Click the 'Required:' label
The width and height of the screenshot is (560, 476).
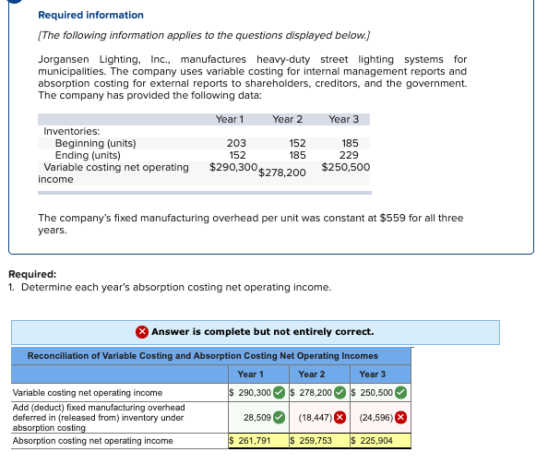point(32,274)
